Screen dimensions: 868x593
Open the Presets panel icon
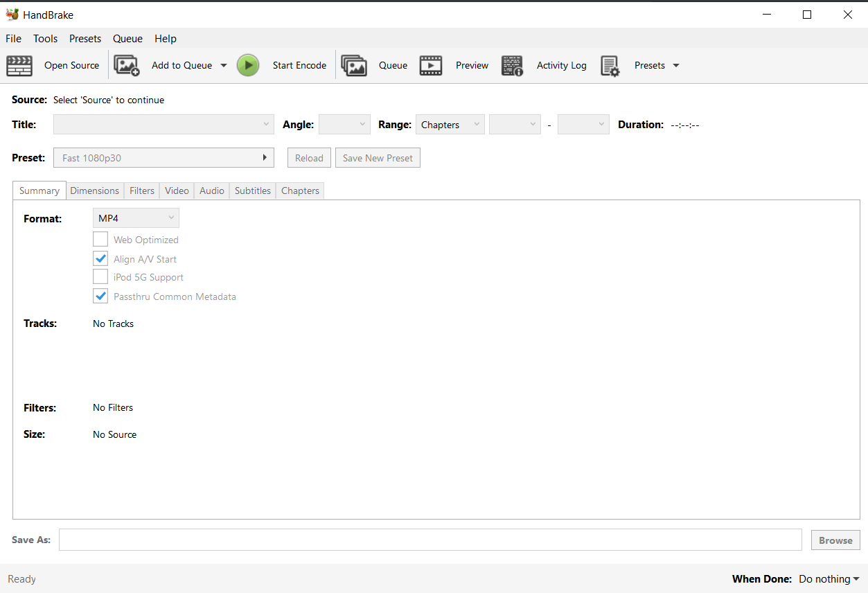point(611,65)
